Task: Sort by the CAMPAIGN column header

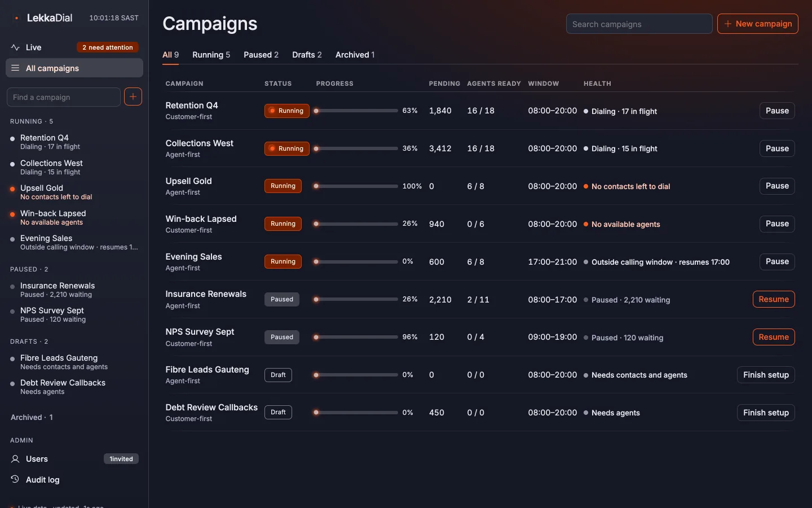Action: click(x=184, y=84)
